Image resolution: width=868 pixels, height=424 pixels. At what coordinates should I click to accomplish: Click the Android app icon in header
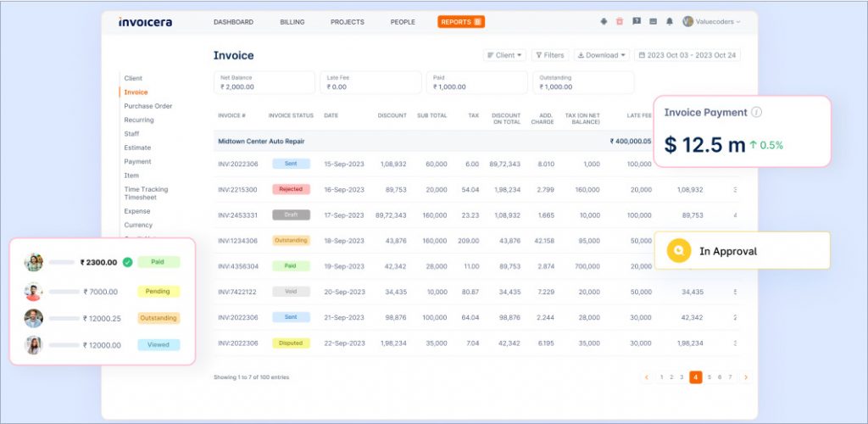click(604, 21)
